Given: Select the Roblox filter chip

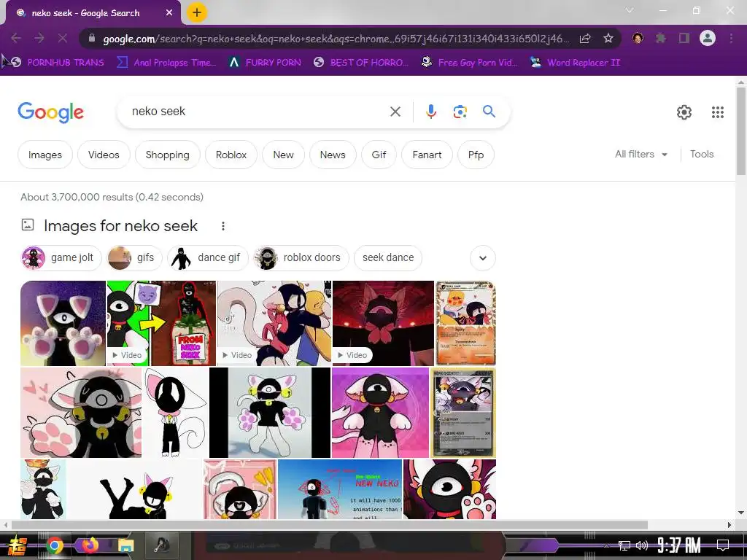Looking at the screenshot, I should click(x=231, y=155).
